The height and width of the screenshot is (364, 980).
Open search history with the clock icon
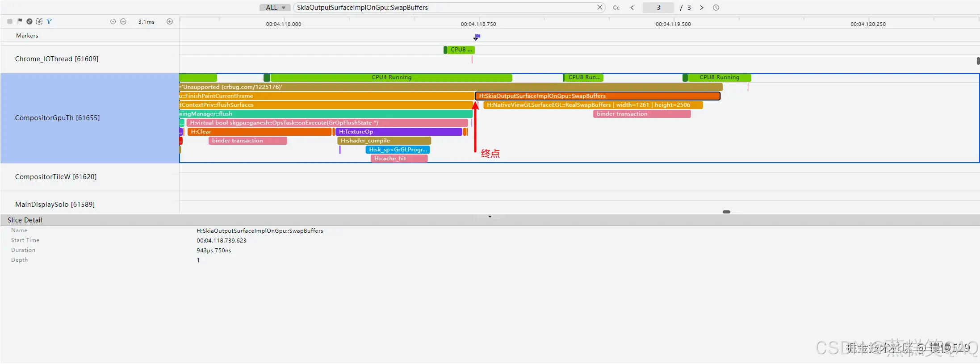(716, 8)
